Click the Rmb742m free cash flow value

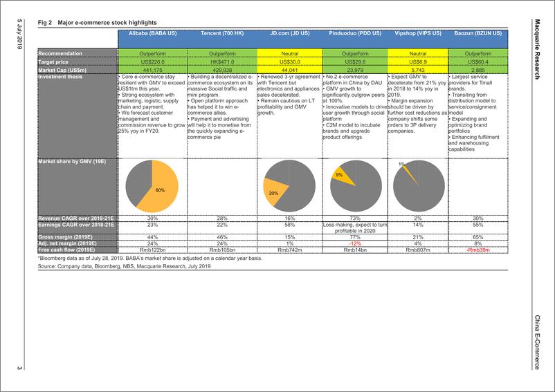click(289, 250)
